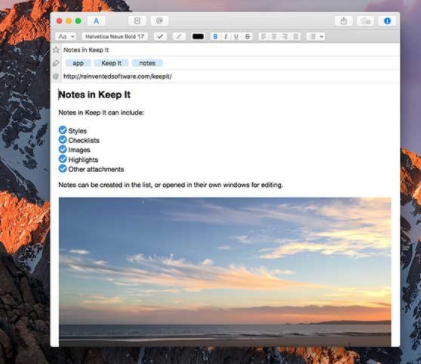Click the text "Notes in Keep It can include:"
Viewport: 421px width, 364px height.
101,113
